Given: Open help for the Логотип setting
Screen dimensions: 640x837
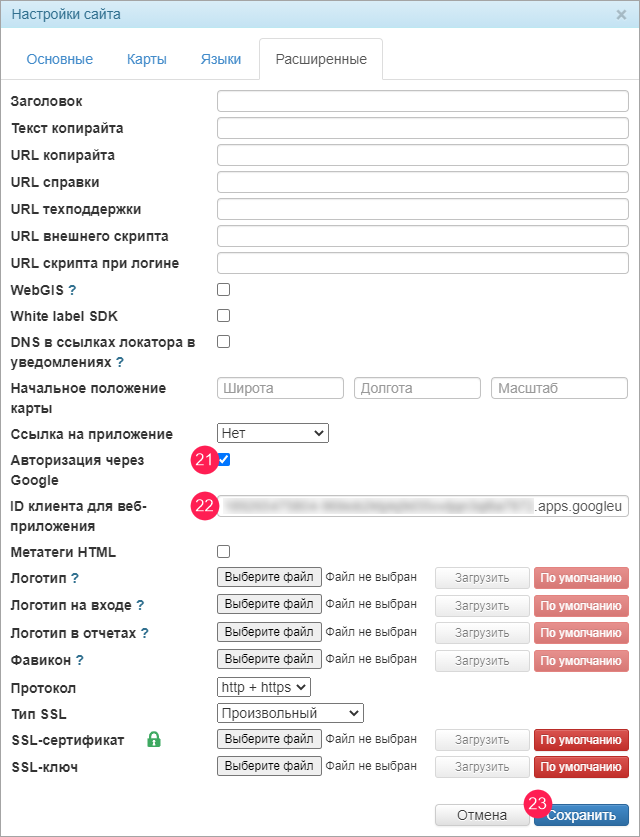Looking at the screenshot, I should pos(75,578).
